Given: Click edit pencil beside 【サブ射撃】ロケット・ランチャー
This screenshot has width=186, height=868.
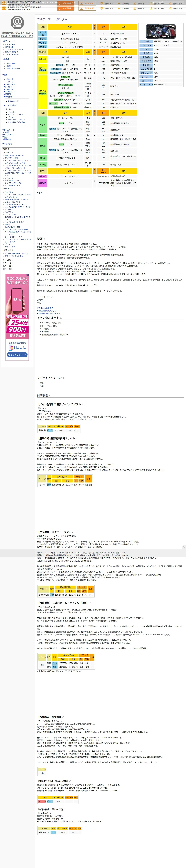Looking at the screenshot, I should (78, 532).
